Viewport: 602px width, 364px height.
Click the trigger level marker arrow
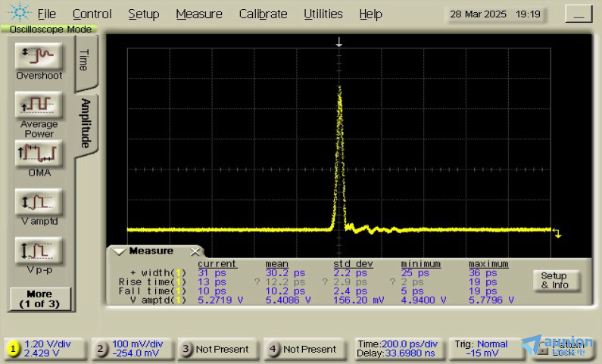(557, 233)
